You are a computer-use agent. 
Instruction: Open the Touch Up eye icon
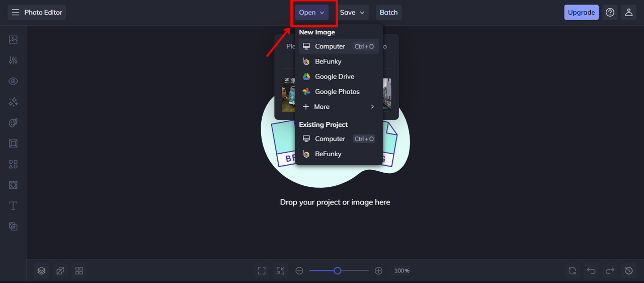click(x=13, y=81)
